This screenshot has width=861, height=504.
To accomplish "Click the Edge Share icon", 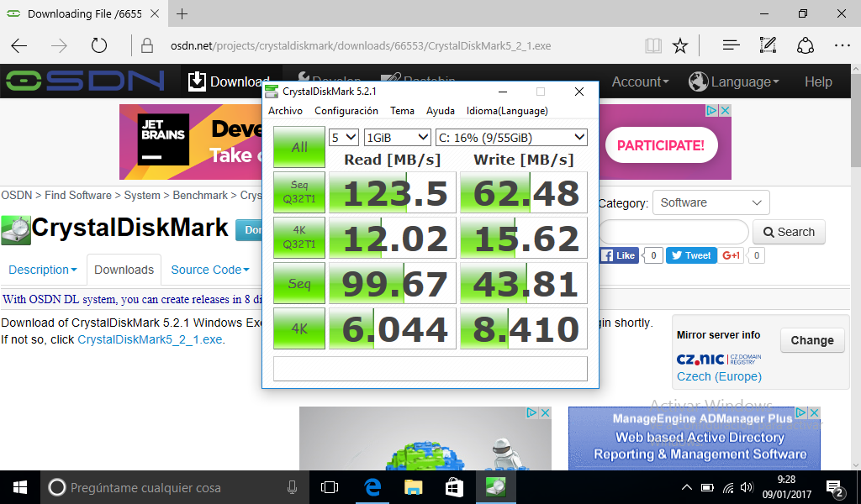I will point(805,45).
